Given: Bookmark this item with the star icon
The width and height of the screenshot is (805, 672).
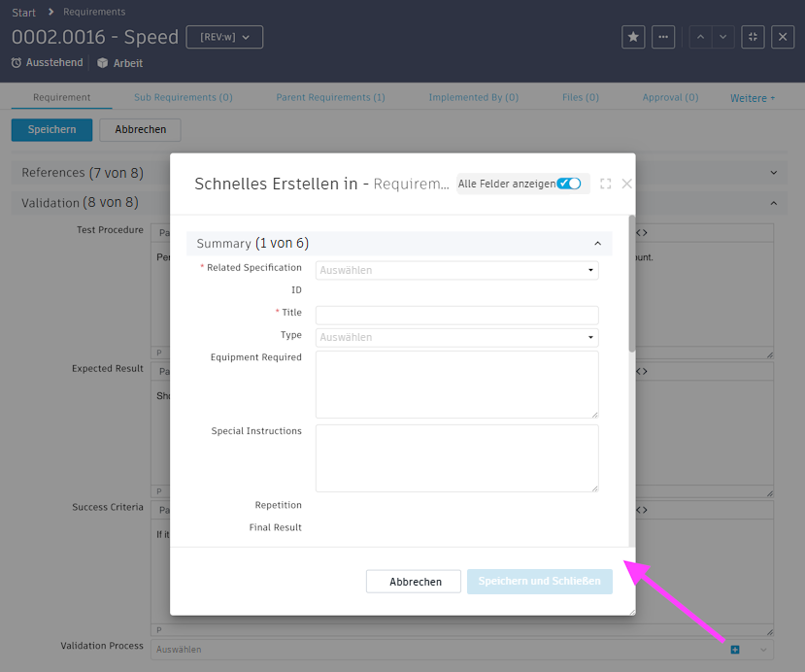Looking at the screenshot, I should click(633, 37).
